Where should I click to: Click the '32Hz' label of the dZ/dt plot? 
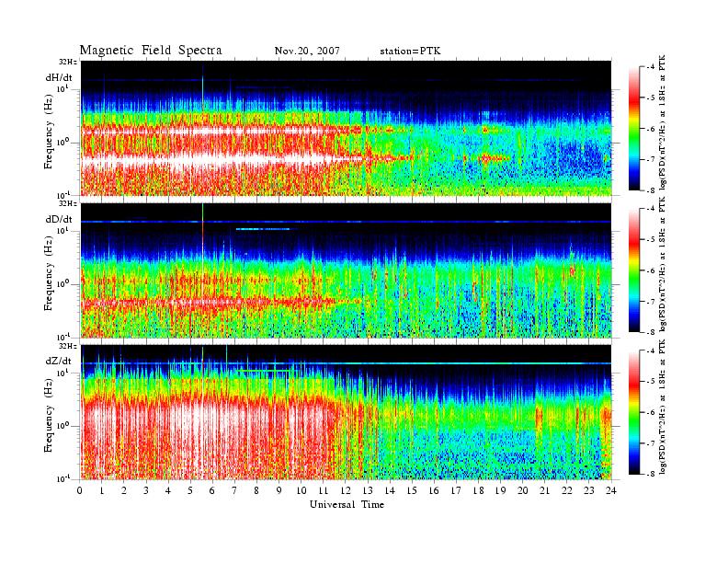tap(68, 346)
